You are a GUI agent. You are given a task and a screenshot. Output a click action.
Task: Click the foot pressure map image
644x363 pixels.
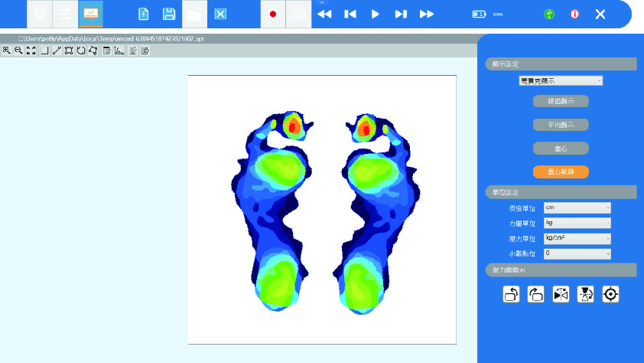[322, 211]
